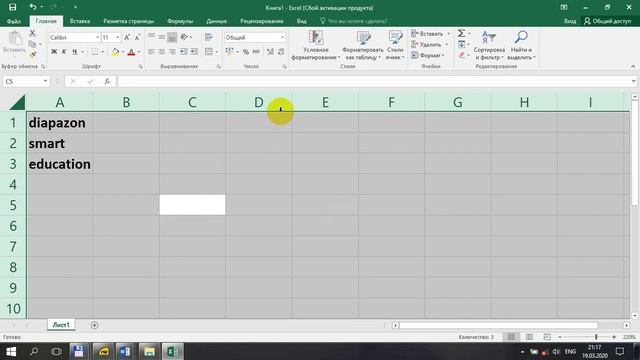Apply percent style with % icon
The height and width of the screenshot is (360, 640).
click(246, 52)
